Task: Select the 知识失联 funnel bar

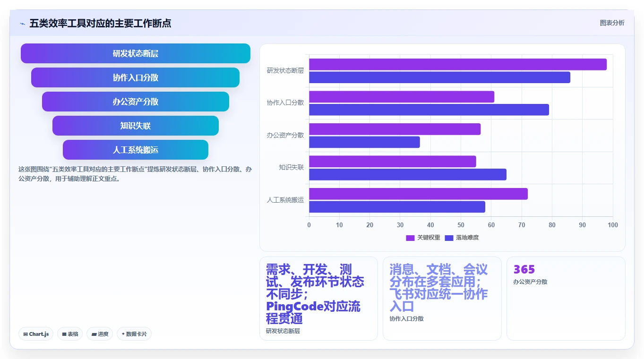Action: [x=136, y=126]
